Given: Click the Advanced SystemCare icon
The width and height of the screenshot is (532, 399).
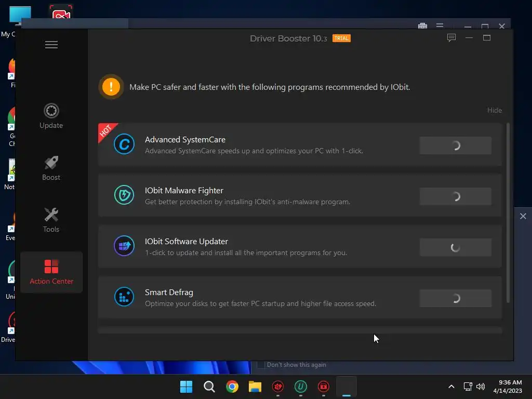Looking at the screenshot, I should click(x=124, y=144).
